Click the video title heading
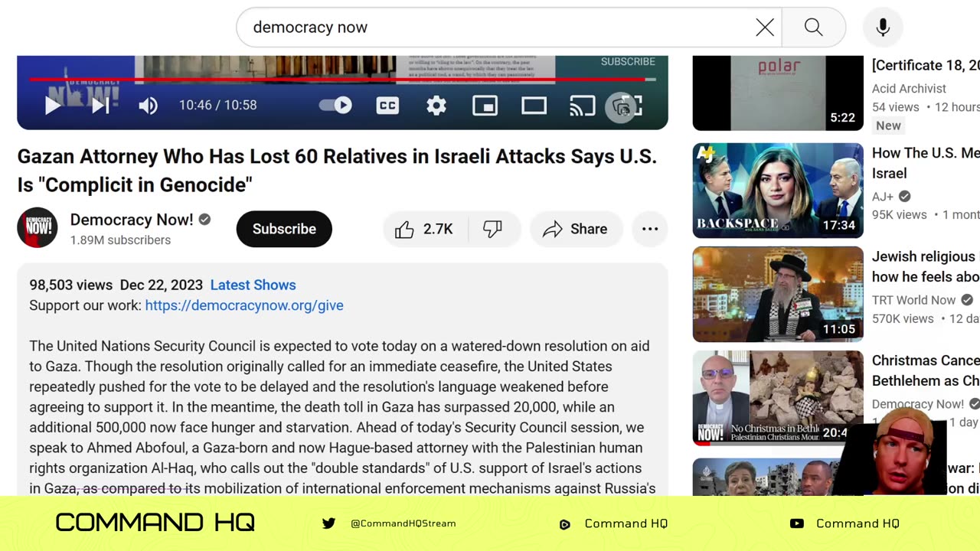The height and width of the screenshot is (551, 980). click(337, 171)
